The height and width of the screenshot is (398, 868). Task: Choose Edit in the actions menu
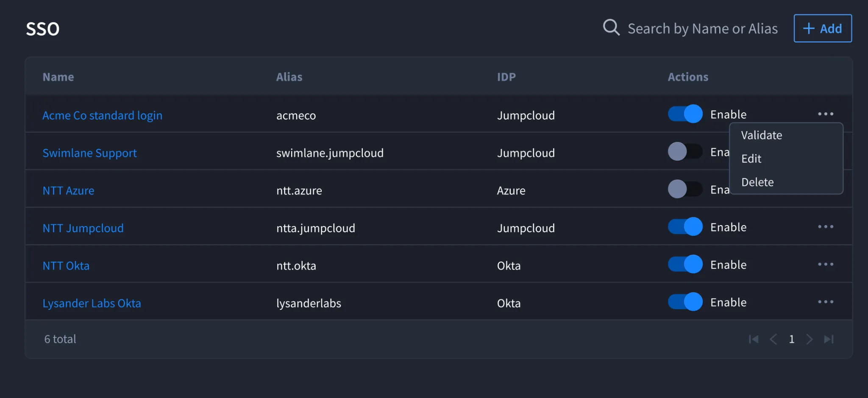tap(751, 159)
